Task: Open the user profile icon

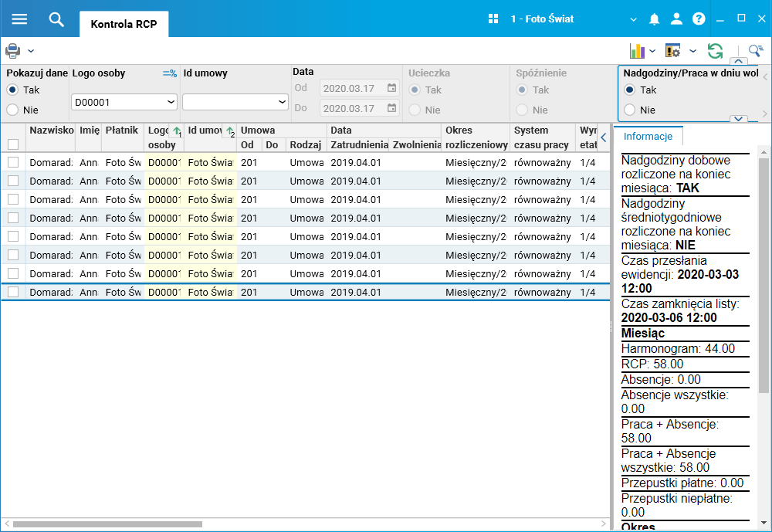Action: click(x=676, y=19)
